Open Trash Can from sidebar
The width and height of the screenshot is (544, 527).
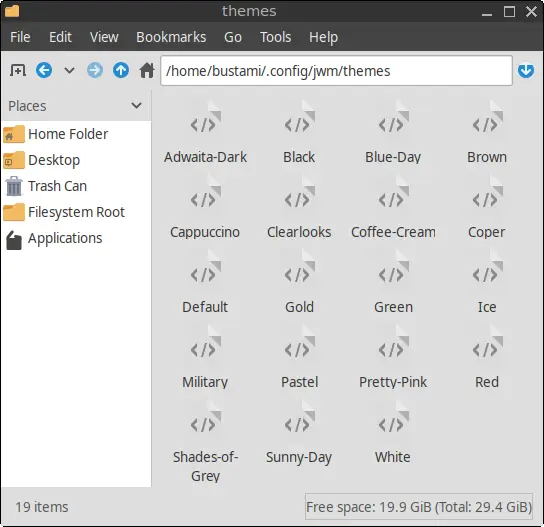(x=76, y=186)
